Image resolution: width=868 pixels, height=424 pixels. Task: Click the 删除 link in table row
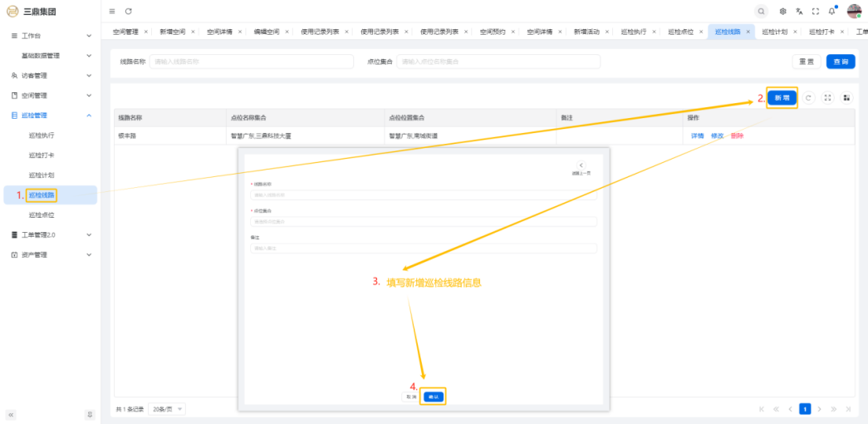click(x=737, y=136)
